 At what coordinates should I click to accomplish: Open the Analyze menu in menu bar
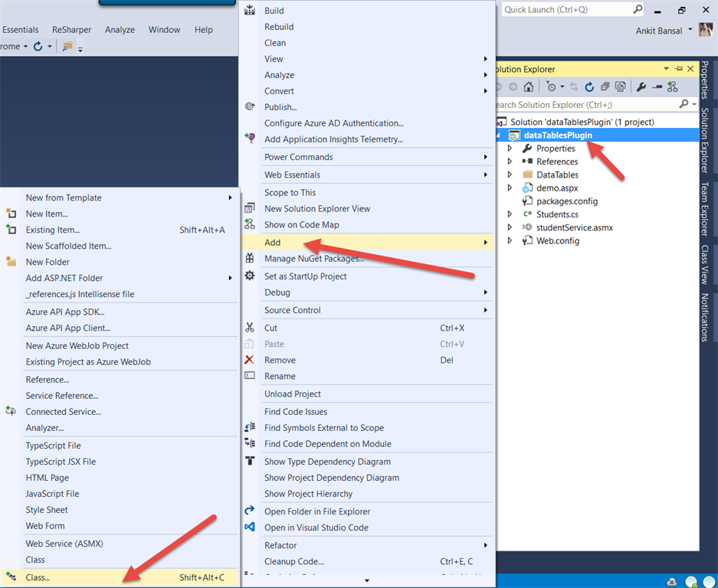[x=120, y=30]
